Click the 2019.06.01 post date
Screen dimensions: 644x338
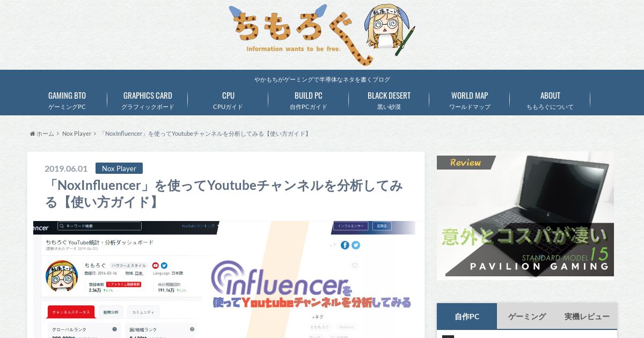[x=66, y=168]
